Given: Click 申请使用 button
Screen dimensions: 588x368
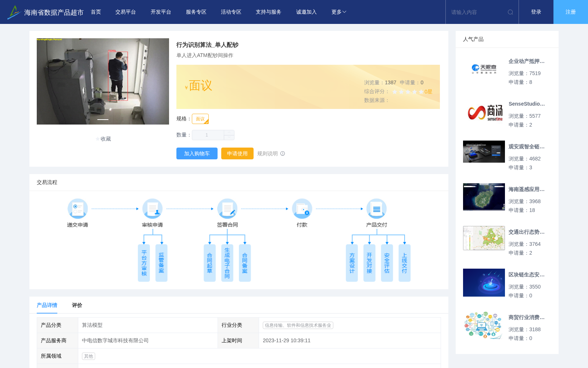Looking at the screenshot, I should tap(237, 153).
